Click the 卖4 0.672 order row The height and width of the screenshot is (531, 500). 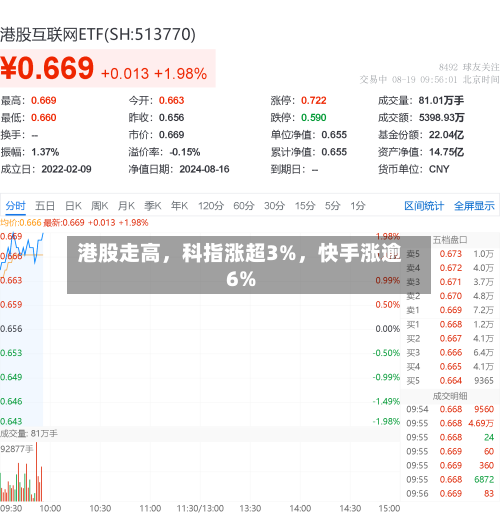pos(450,268)
